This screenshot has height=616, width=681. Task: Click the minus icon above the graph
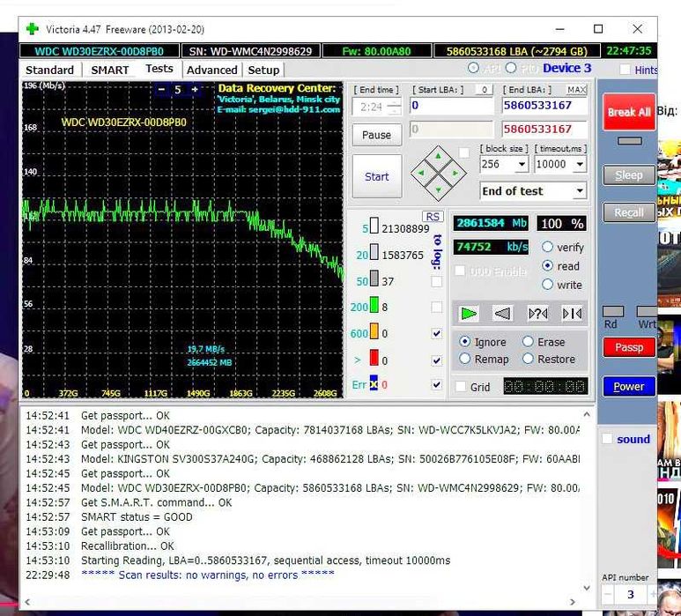161,89
